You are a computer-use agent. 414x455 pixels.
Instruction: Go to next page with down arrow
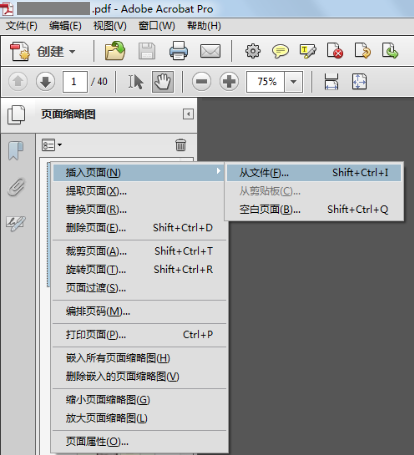(45, 81)
